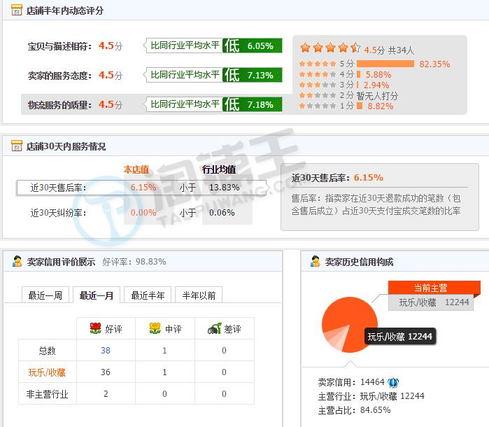Click the seller avatar icon by 卖家信用评价展示
The height and width of the screenshot is (427, 489).
(17, 261)
